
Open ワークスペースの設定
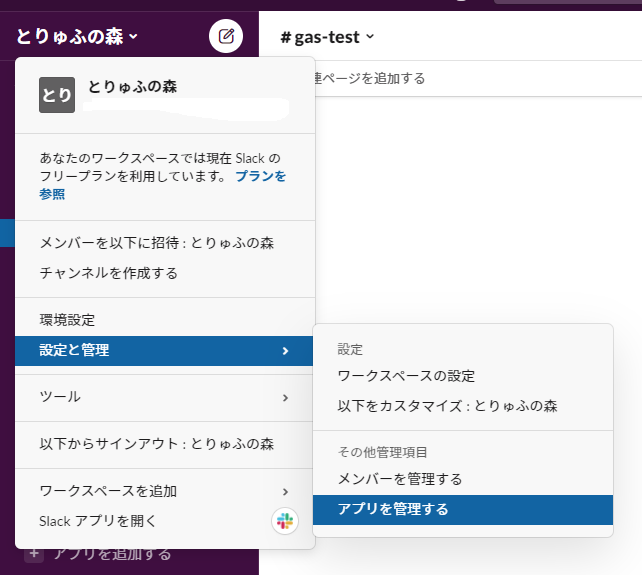[x=463, y=376]
